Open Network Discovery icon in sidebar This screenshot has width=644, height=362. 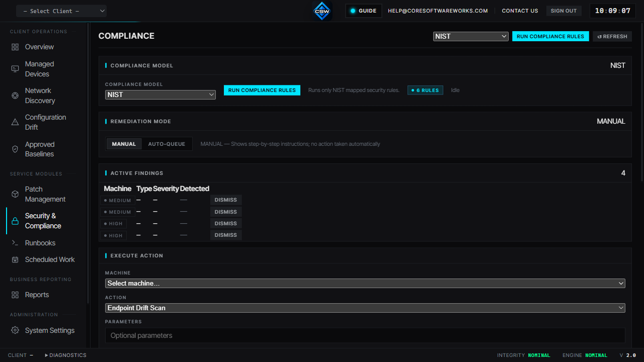click(15, 96)
